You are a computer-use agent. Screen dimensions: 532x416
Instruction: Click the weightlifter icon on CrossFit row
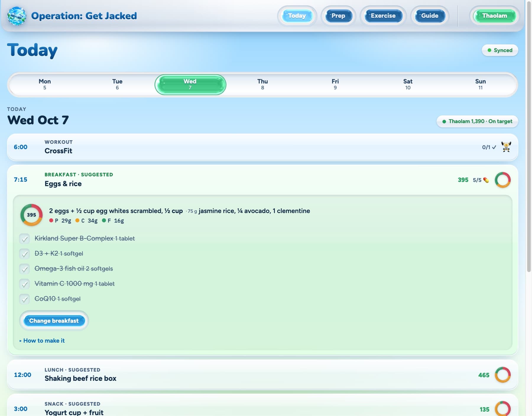[x=506, y=147]
